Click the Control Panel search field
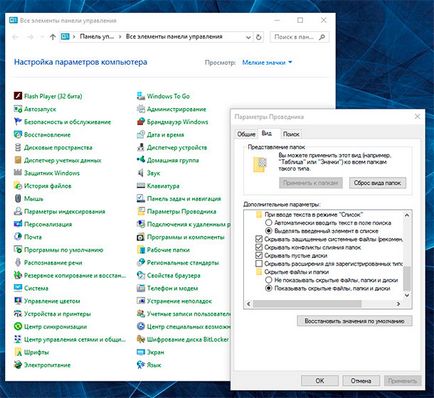 pos(299,37)
